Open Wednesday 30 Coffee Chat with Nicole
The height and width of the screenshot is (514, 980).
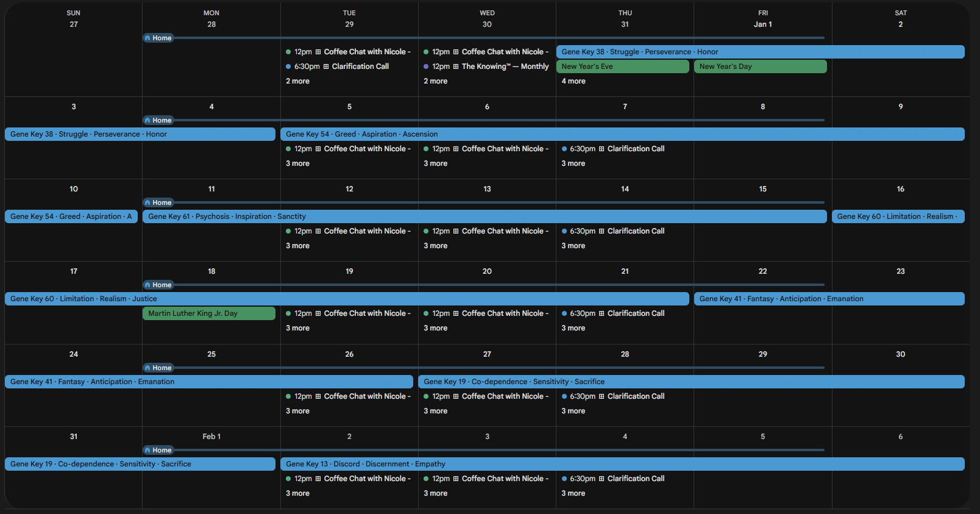(x=487, y=52)
